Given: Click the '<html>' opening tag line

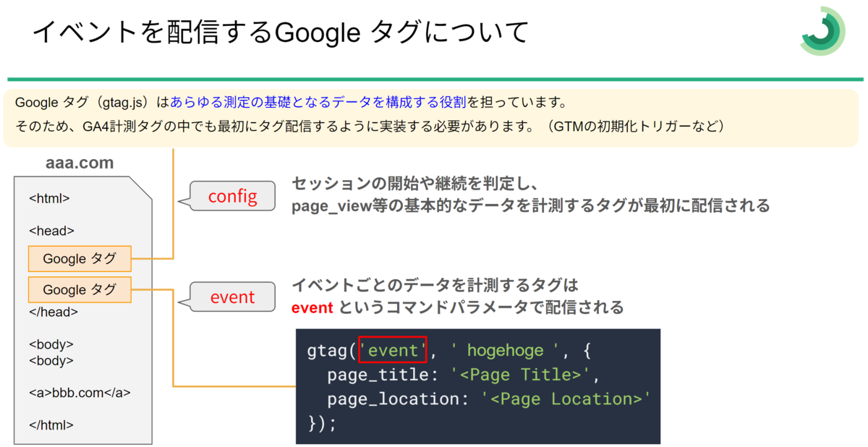Looking at the screenshot, I should [x=49, y=197].
